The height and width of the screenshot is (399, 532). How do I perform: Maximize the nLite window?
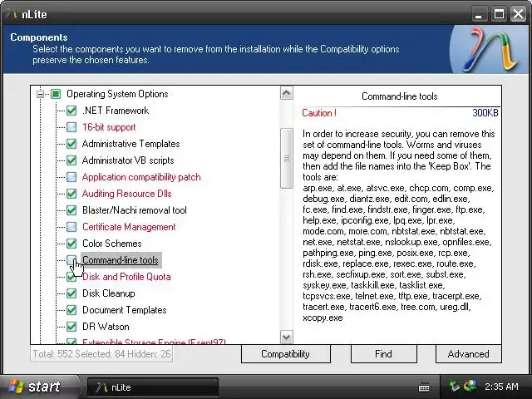click(499, 14)
